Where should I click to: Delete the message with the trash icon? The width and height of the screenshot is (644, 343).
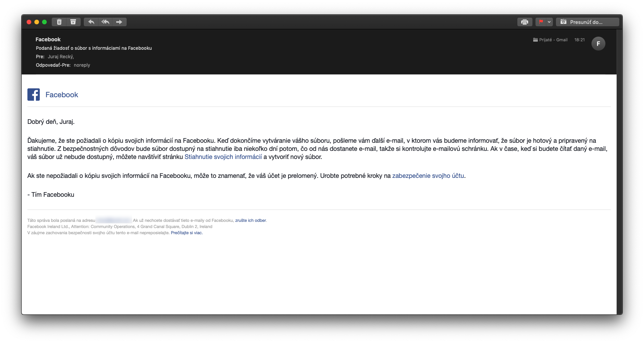59,22
